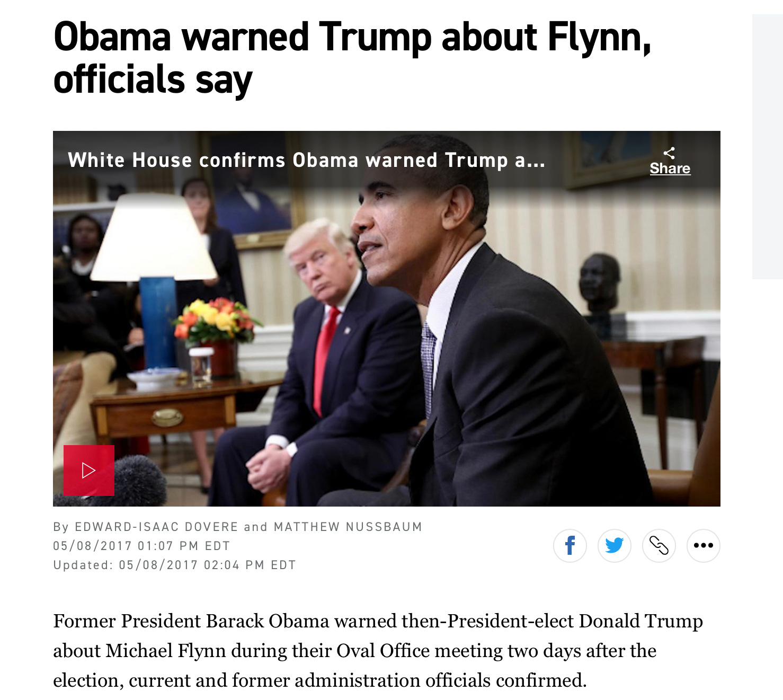The width and height of the screenshot is (783, 700).
Task: Open the Share link on the video
Action: 670,169
